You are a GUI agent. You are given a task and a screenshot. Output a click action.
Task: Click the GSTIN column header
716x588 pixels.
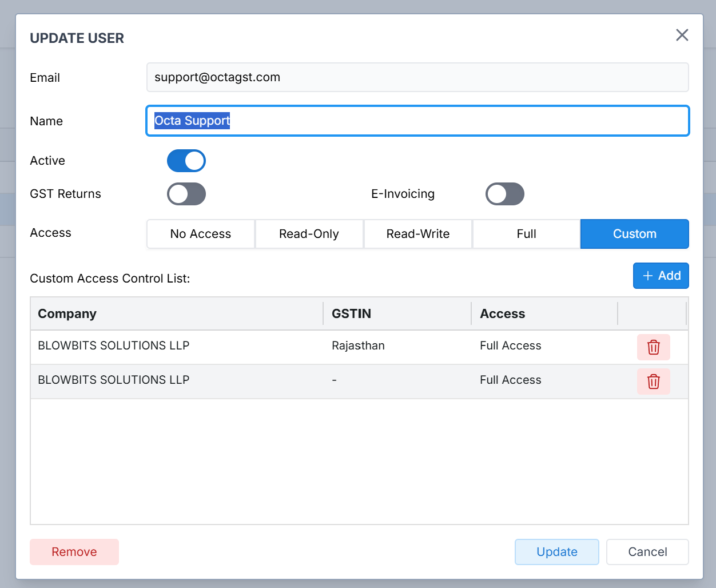[x=351, y=313]
